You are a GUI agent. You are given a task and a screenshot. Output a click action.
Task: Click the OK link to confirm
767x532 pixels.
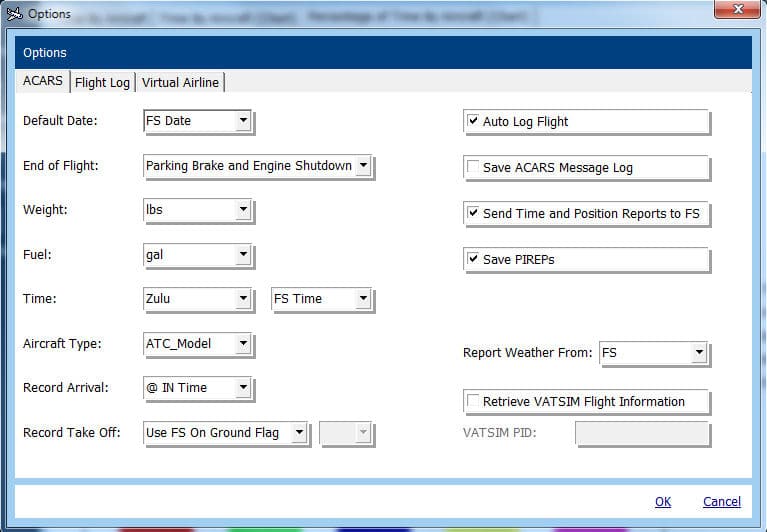(663, 502)
